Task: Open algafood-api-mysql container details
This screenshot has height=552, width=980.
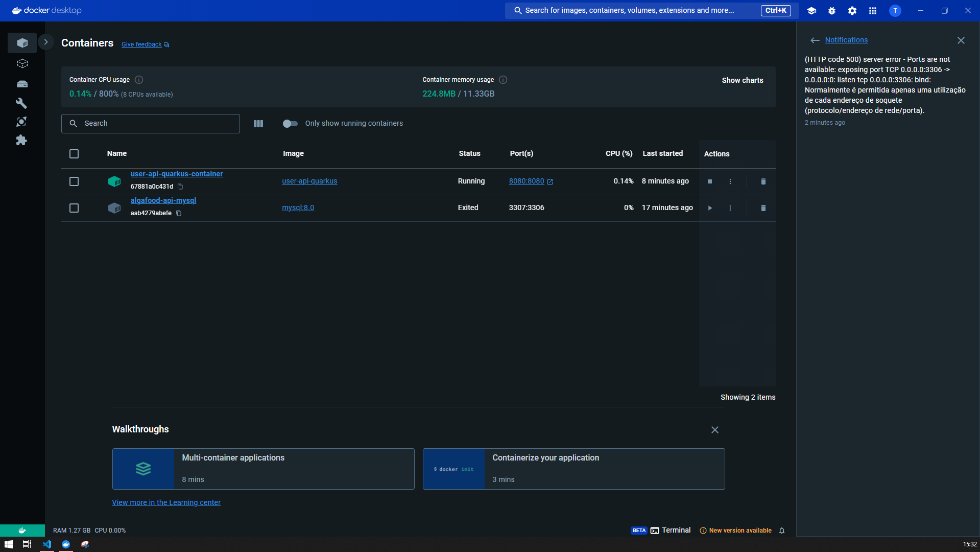Action: coord(163,200)
